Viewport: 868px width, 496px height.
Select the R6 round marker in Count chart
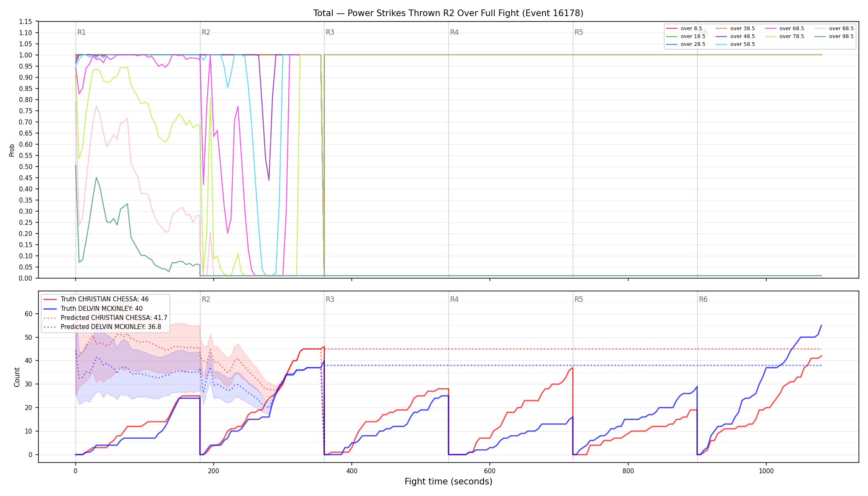click(703, 299)
